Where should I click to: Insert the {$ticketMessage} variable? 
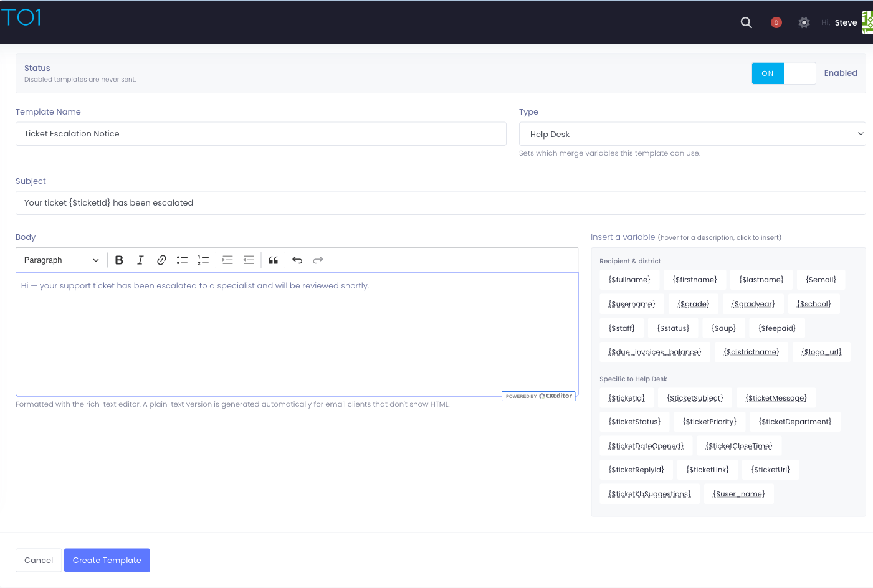pos(776,398)
